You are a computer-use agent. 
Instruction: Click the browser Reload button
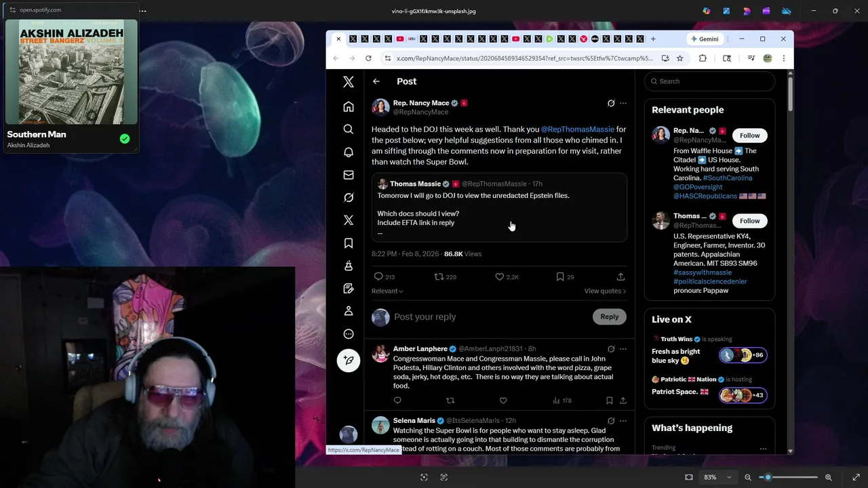(368, 58)
